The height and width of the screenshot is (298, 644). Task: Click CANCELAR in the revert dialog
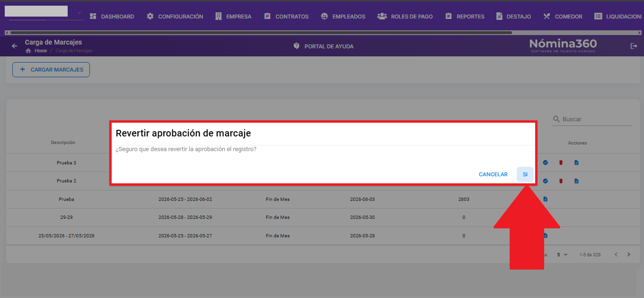click(493, 174)
